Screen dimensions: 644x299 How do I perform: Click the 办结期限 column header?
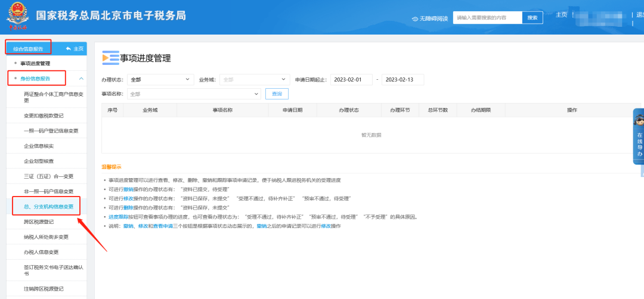coord(481,110)
